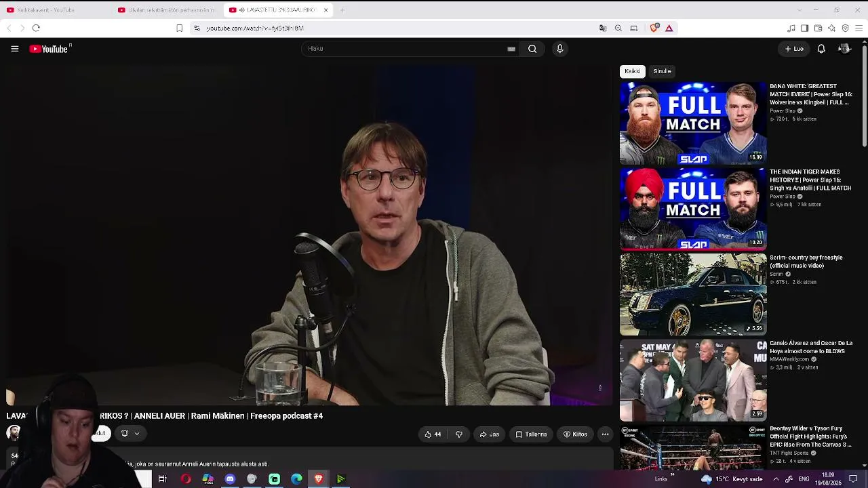The height and width of the screenshot is (488, 868).
Task: Open Opera from the taskbar
Action: [186, 479]
